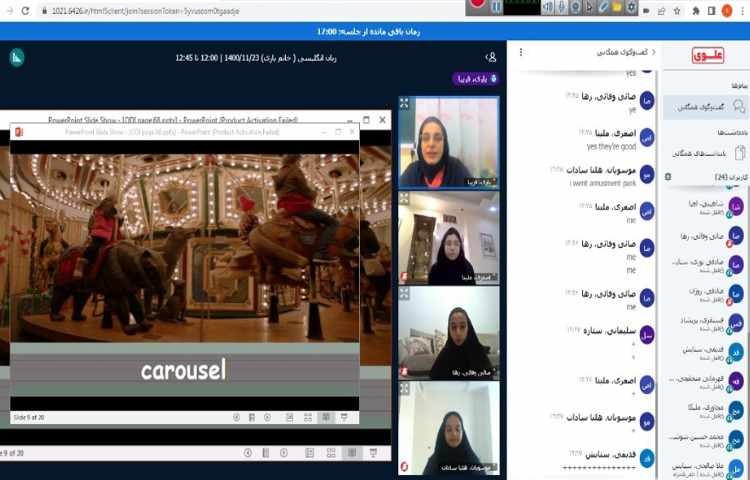
Task: Toggle speaker audio in recorder toolbar
Action: tap(548, 7)
